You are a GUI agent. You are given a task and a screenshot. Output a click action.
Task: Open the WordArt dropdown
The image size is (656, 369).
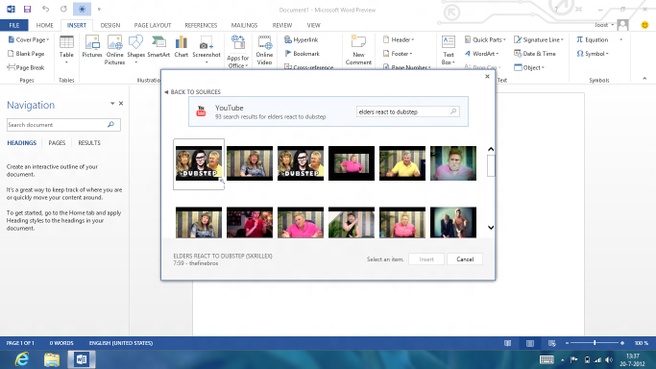[x=482, y=54]
